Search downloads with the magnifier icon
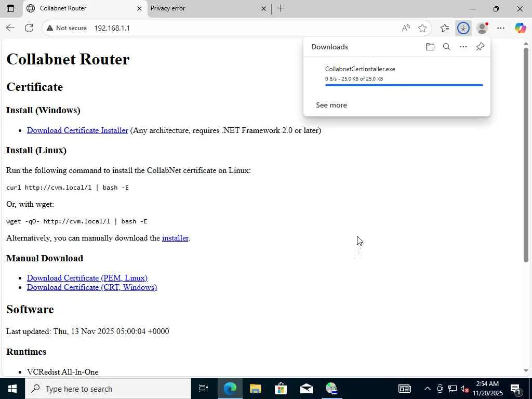 tap(446, 47)
